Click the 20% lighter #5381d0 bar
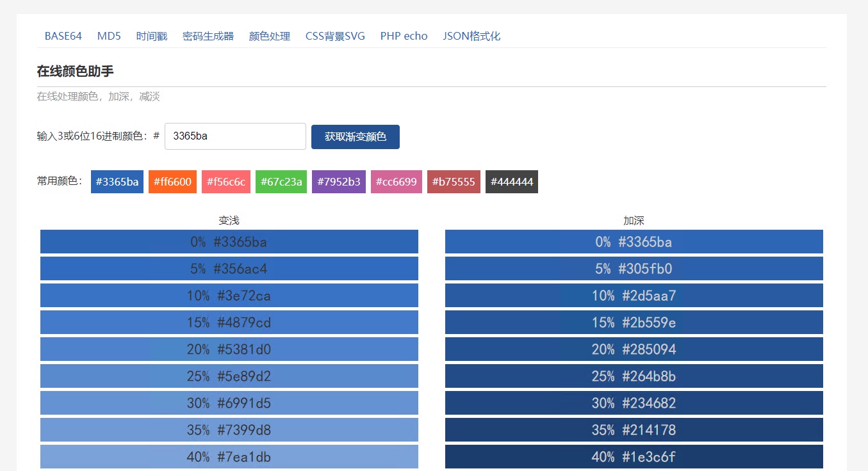The width and height of the screenshot is (868, 471). click(229, 349)
